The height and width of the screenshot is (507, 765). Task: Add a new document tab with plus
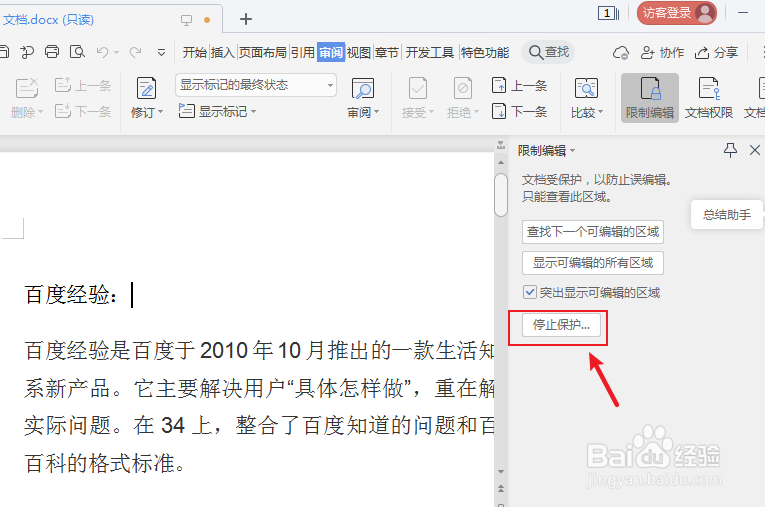246,19
